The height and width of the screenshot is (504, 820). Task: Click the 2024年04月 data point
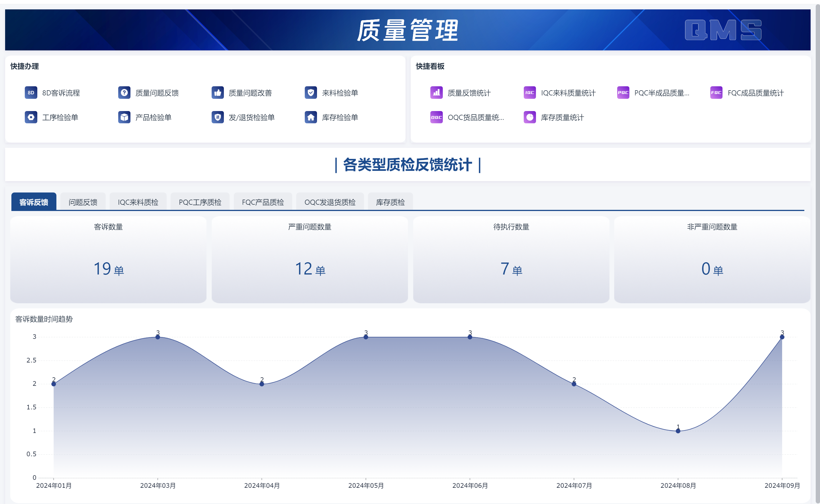(x=262, y=384)
